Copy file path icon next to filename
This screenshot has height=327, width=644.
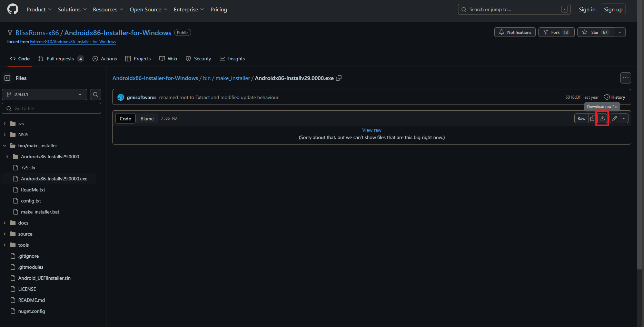[x=339, y=78]
